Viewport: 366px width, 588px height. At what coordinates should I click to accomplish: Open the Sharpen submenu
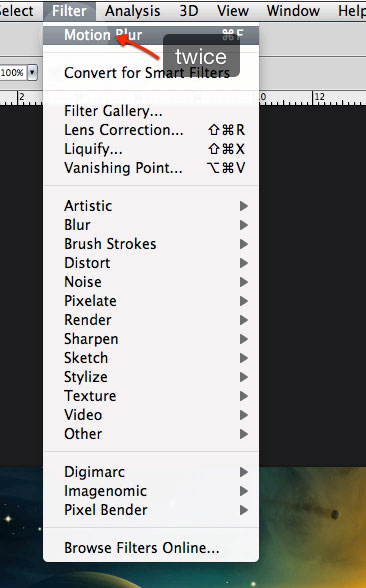click(151, 339)
